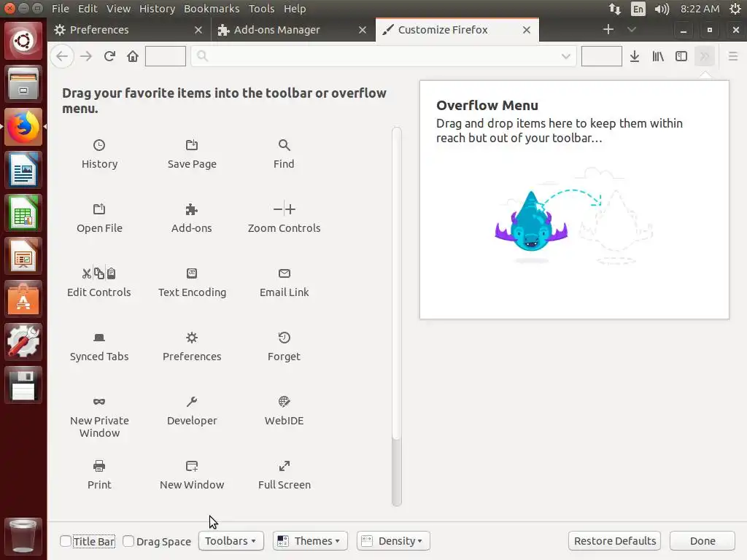Select the History item icon

coord(99,145)
